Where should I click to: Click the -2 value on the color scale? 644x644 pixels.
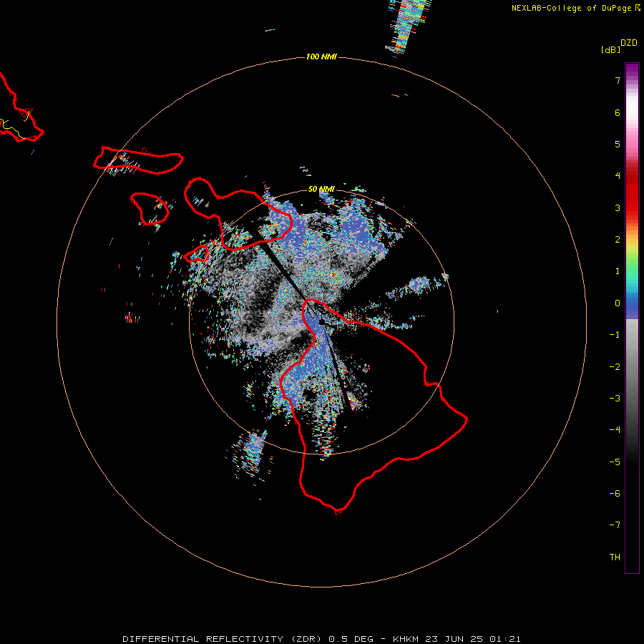pyautogui.click(x=615, y=367)
